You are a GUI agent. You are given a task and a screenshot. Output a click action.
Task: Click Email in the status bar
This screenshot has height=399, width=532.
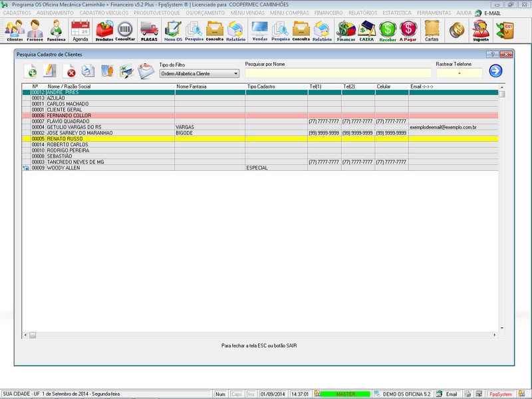point(452,394)
